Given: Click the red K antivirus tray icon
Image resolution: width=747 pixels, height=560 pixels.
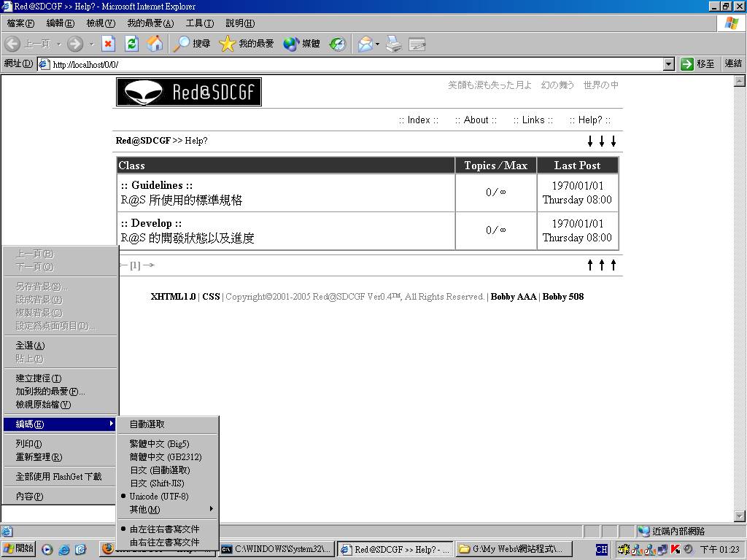Looking at the screenshot, I should (675, 549).
